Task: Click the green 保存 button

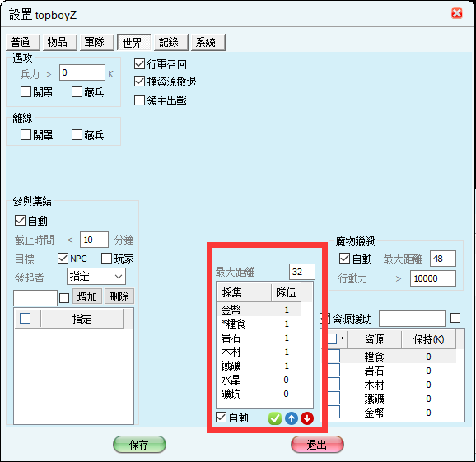Action: (139, 445)
